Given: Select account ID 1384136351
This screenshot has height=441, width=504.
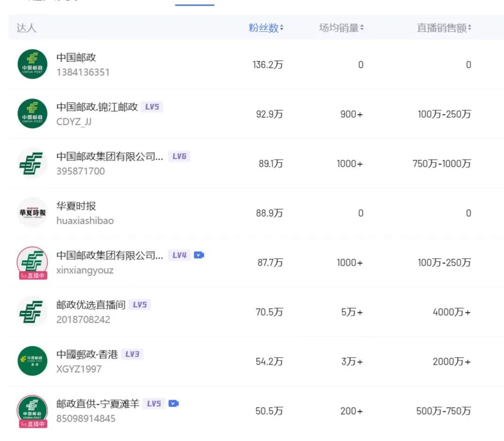Looking at the screenshot, I should tap(83, 72).
